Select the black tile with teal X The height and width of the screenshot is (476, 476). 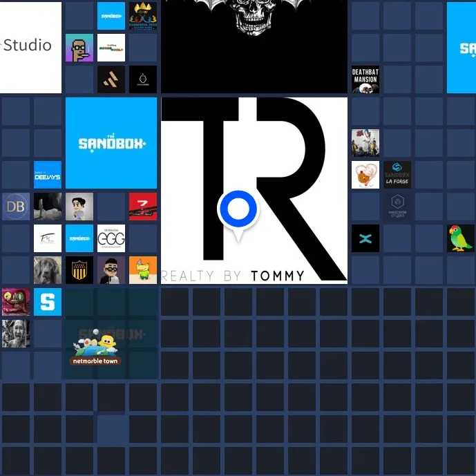pos(365,238)
